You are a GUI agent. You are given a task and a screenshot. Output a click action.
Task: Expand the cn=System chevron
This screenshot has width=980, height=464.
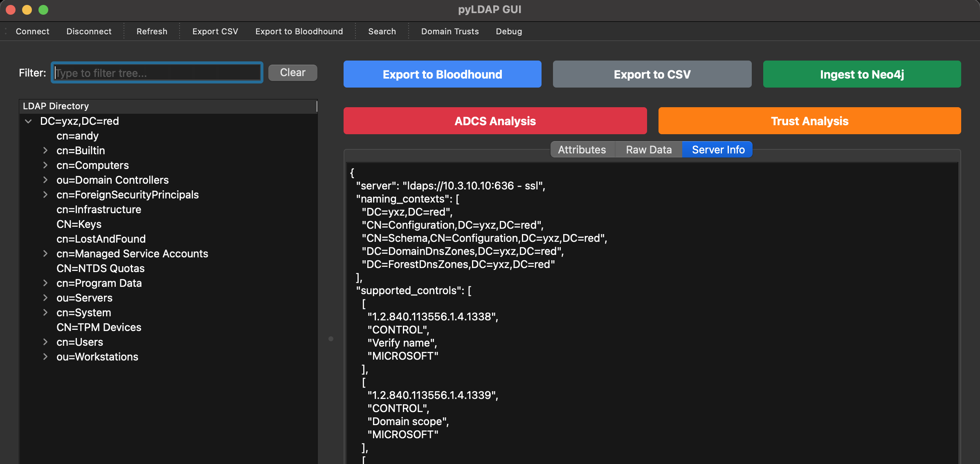45,313
